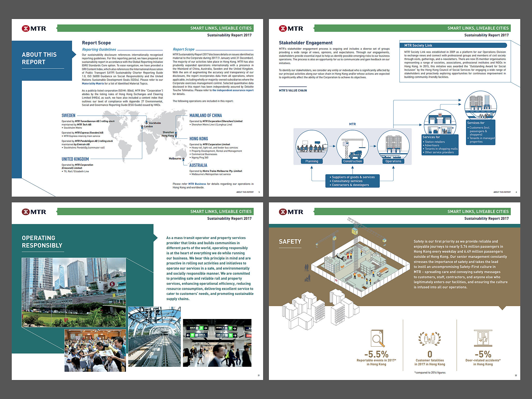This screenshot has width=532, height=399.
Task: Click the UNITED KINGDOM region heading
Action: [75, 159]
